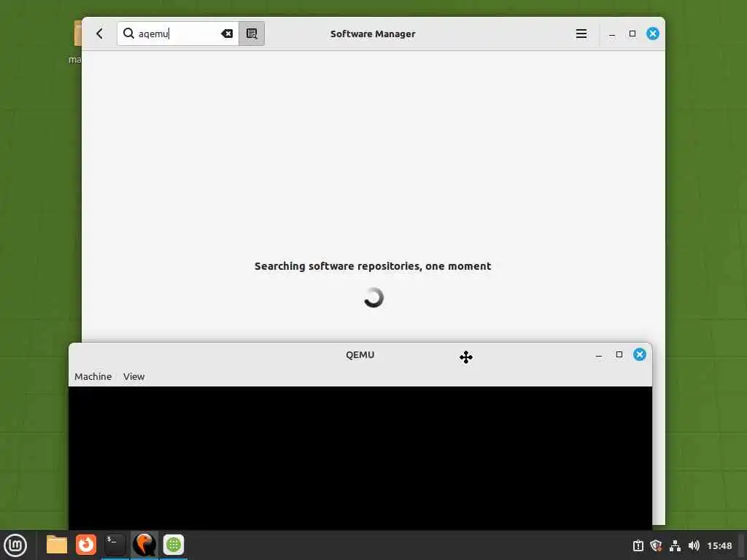This screenshot has height=560, width=747.
Task: Go back in Software Manager
Action: pyautogui.click(x=99, y=34)
